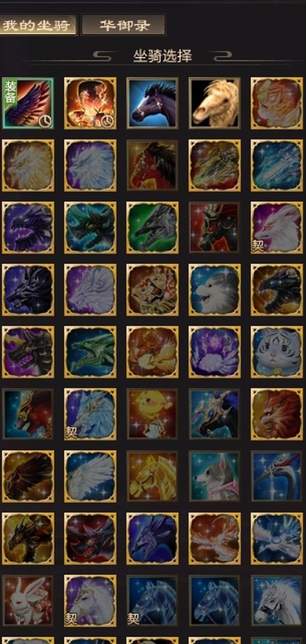The width and height of the screenshot is (306, 644).
Task: Choose the dark horse mount on blue background
Action: click(x=152, y=103)
